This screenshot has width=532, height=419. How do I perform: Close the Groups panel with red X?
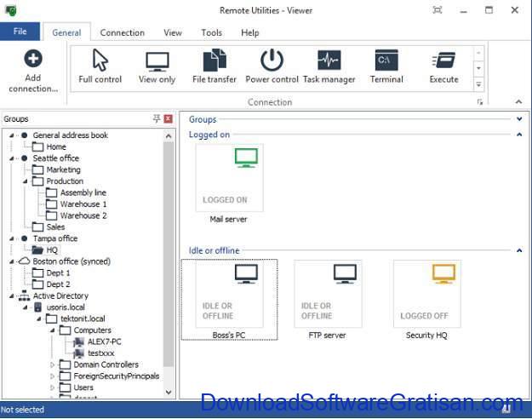(169, 118)
